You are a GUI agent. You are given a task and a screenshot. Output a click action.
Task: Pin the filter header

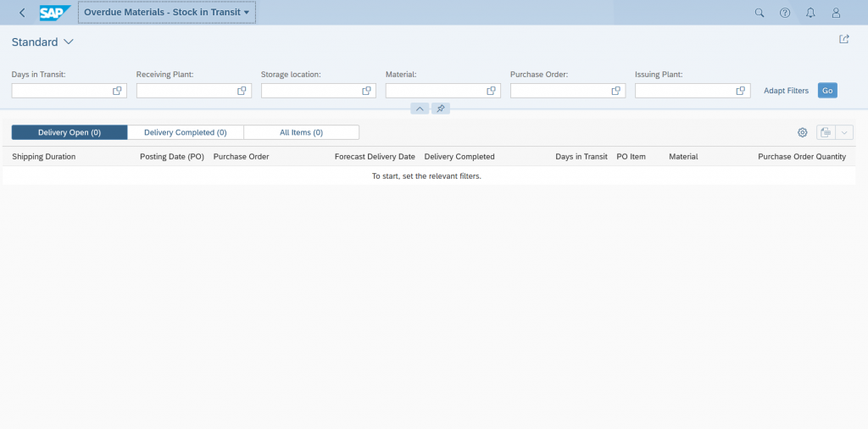[x=440, y=109]
